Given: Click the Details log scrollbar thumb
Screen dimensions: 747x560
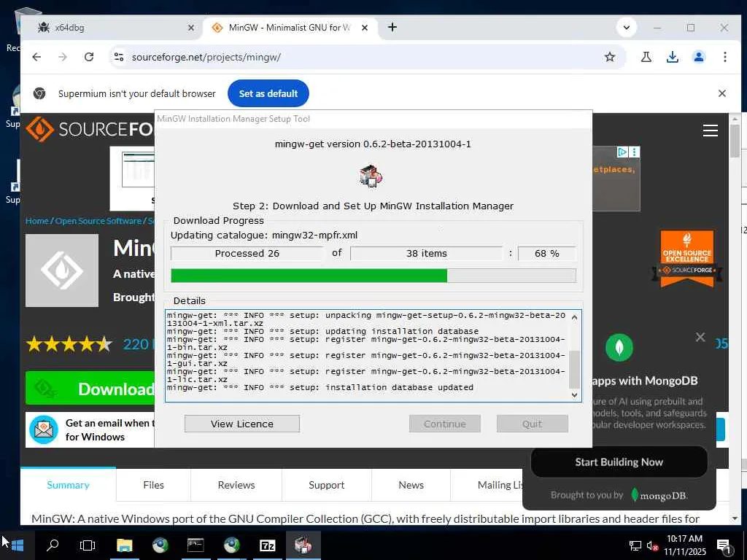Looking at the screenshot, I should pos(575,370).
